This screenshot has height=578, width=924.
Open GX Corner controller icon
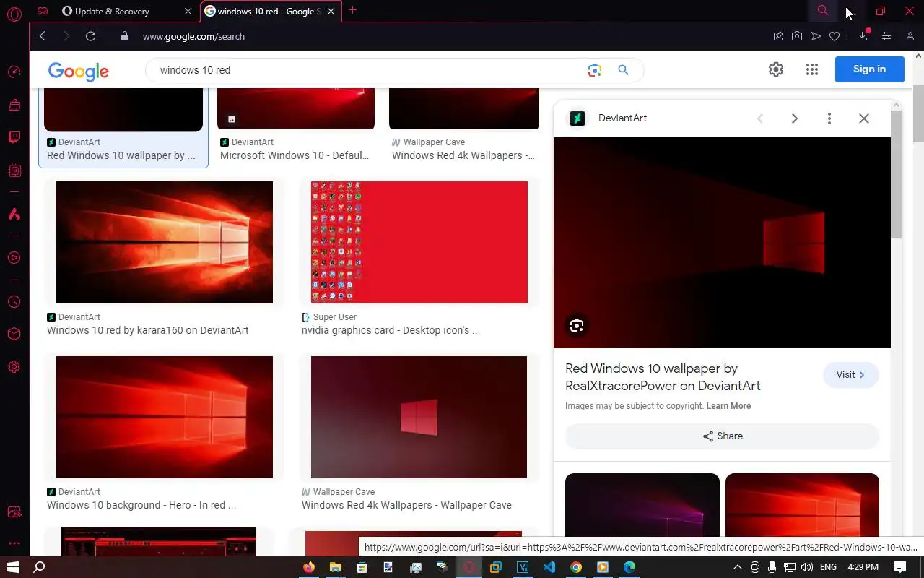(43, 11)
